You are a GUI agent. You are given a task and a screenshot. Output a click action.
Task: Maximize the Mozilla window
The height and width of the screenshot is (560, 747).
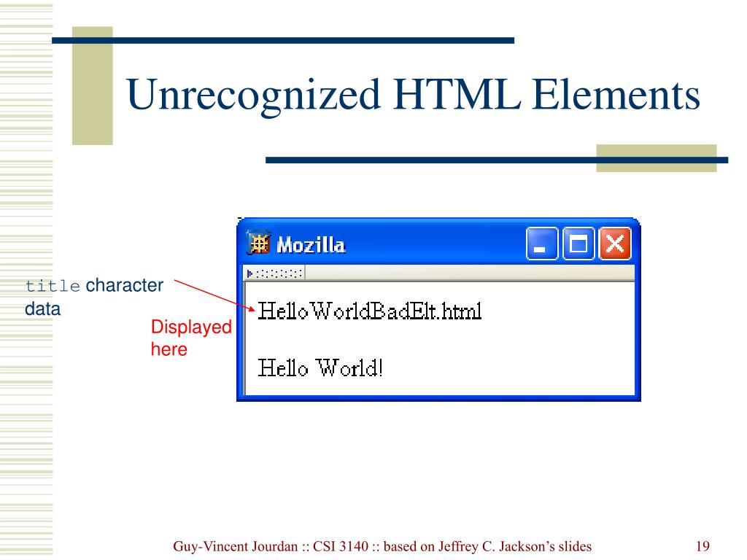pyautogui.click(x=578, y=244)
